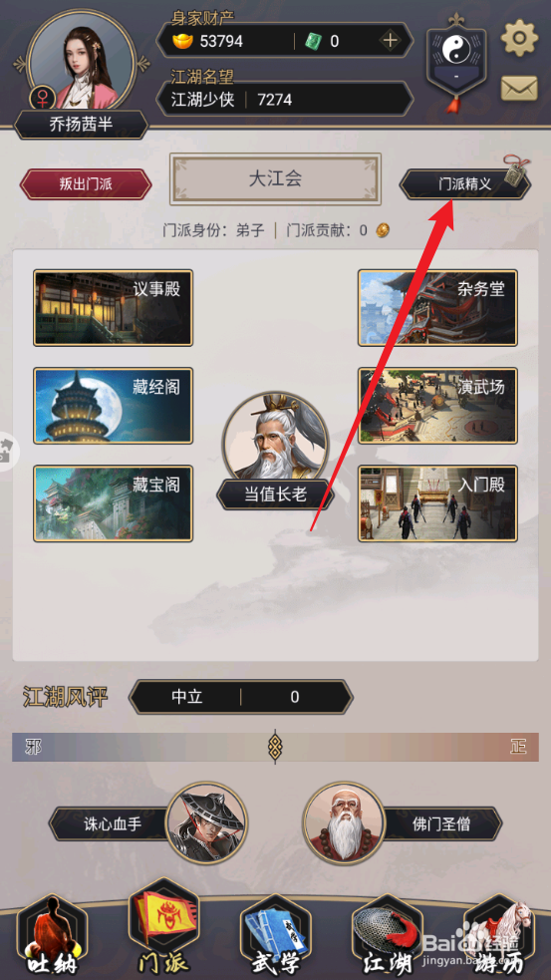Viewport: 551px width, 980px height.
Task: Tap the plus icon beside jade currency
Action: [x=390, y=41]
